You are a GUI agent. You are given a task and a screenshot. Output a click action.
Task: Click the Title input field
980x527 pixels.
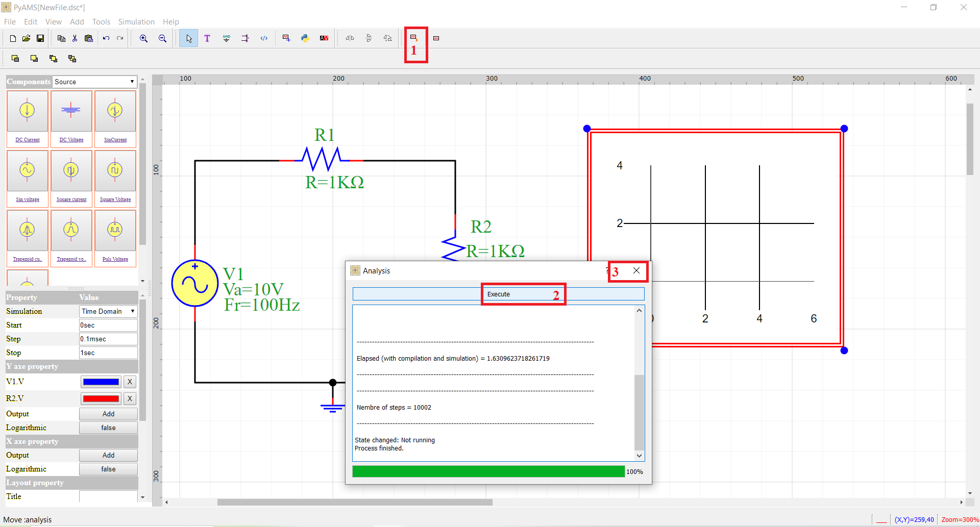[x=108, y=496]
